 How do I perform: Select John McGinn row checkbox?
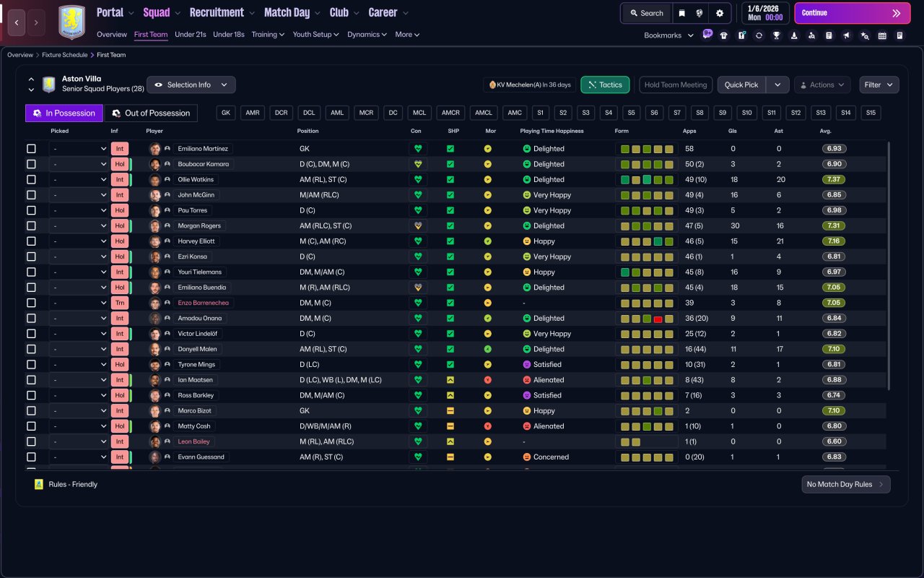tap(31, 195)
